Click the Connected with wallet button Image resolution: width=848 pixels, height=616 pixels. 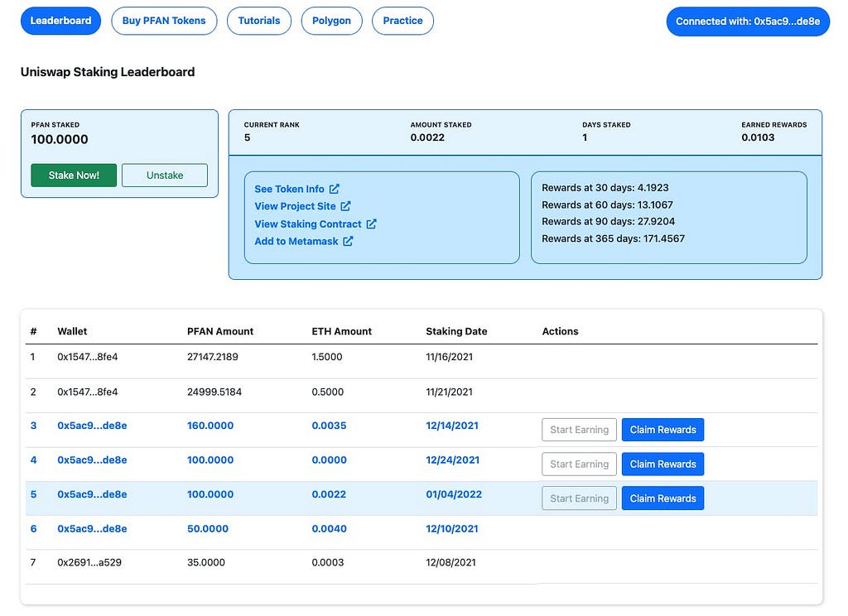point(748,21)
